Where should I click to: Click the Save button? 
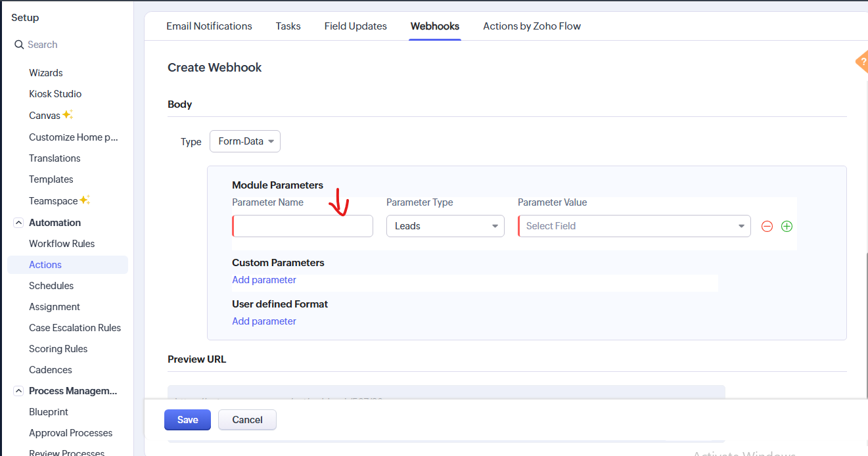[x=187, y=420]
